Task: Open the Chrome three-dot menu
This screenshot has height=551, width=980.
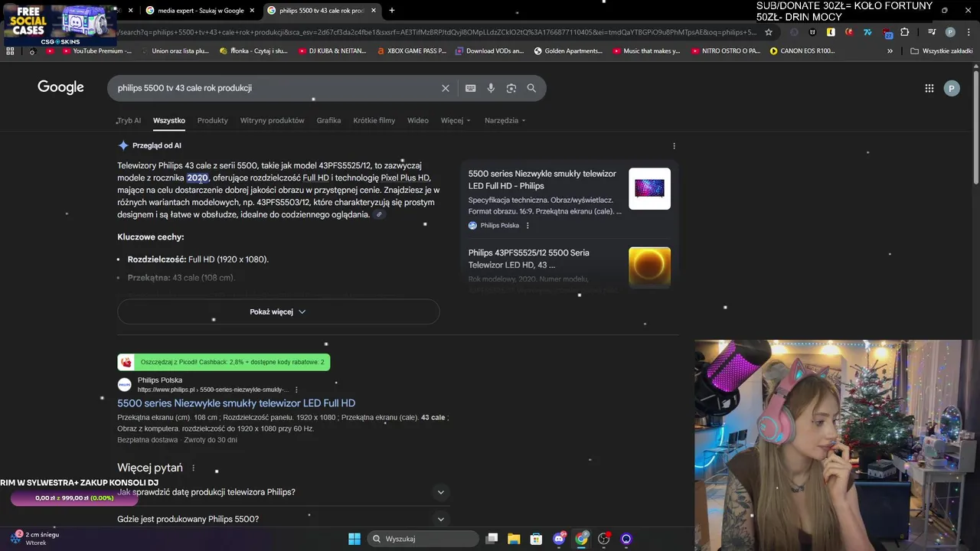Action: click(967, 32)
